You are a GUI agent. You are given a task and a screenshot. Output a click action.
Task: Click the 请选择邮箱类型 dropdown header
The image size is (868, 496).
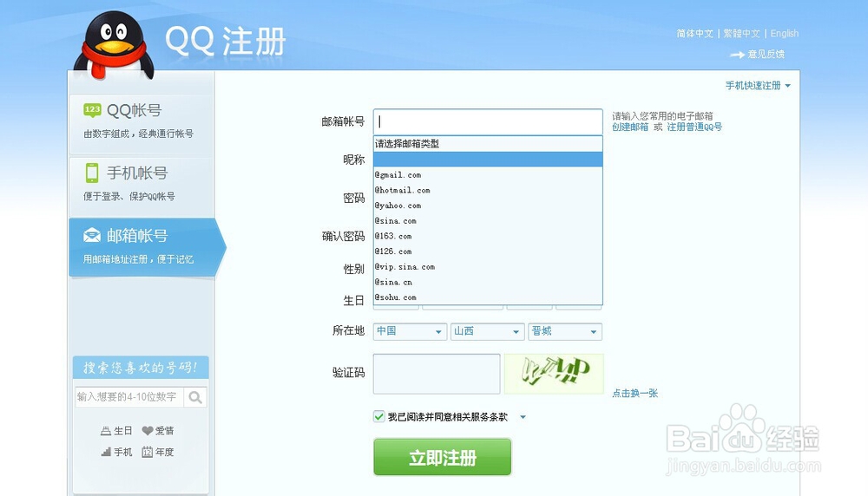click(x=488, y=144)
